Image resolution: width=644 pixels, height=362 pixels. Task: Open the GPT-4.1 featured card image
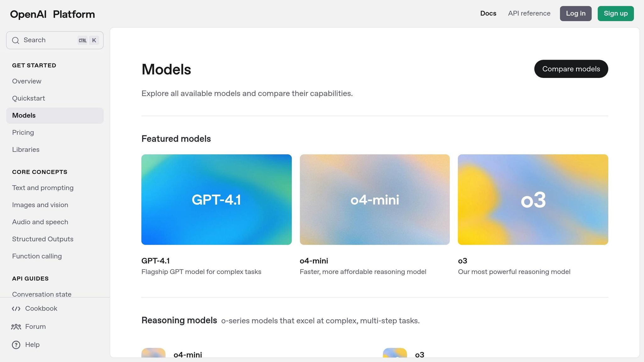click(217, 200)
